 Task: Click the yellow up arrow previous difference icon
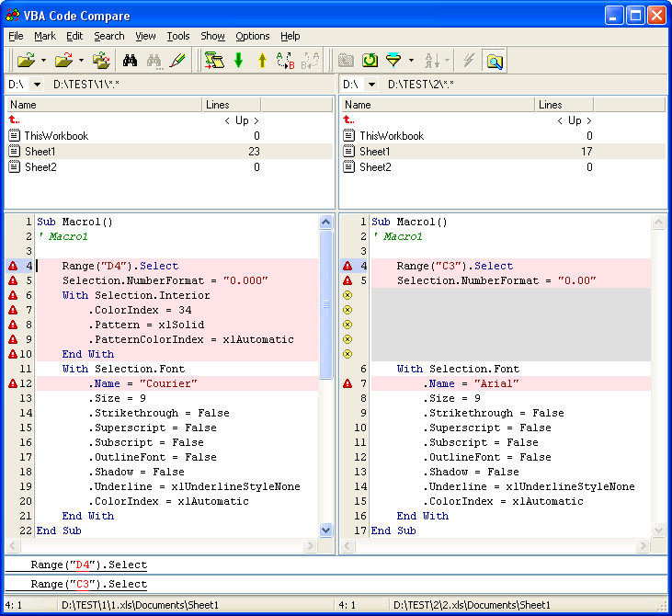(261, 61)
